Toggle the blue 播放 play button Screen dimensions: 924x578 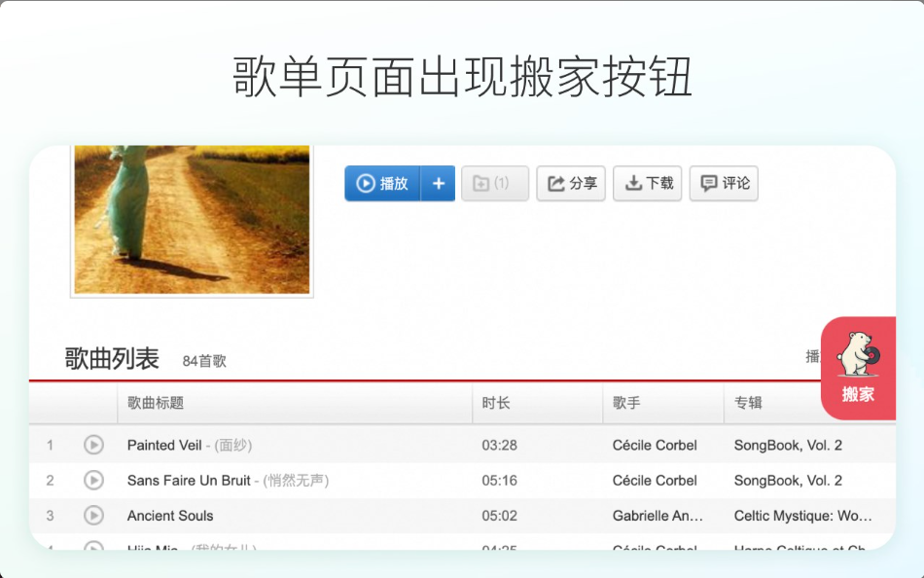click(381, 183)
